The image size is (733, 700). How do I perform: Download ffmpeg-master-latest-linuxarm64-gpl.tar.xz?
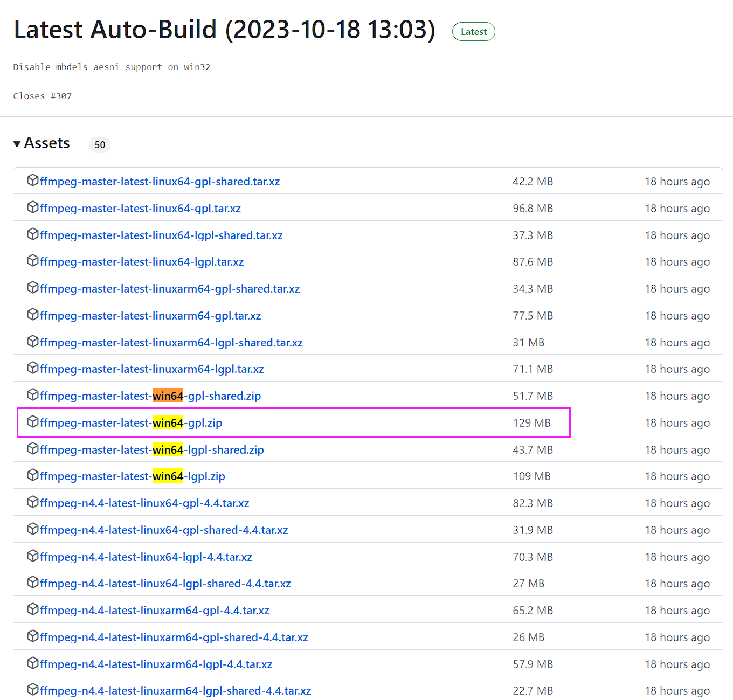click(150, 316)
